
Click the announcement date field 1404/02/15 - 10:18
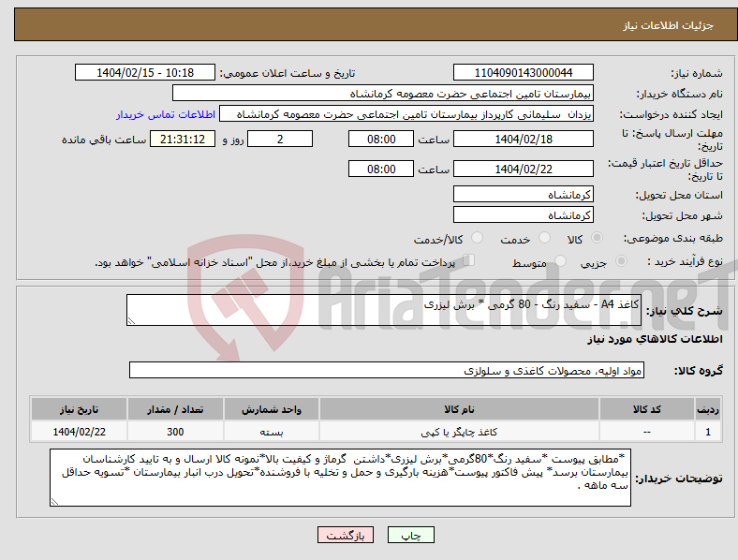pos(145,72)
